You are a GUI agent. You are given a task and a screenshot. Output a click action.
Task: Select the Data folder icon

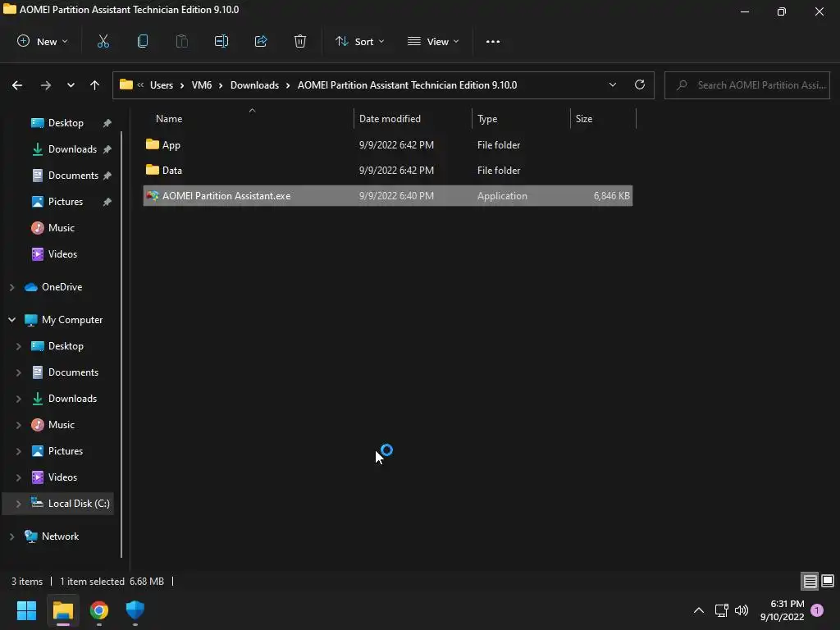click(x=152, y=170)
